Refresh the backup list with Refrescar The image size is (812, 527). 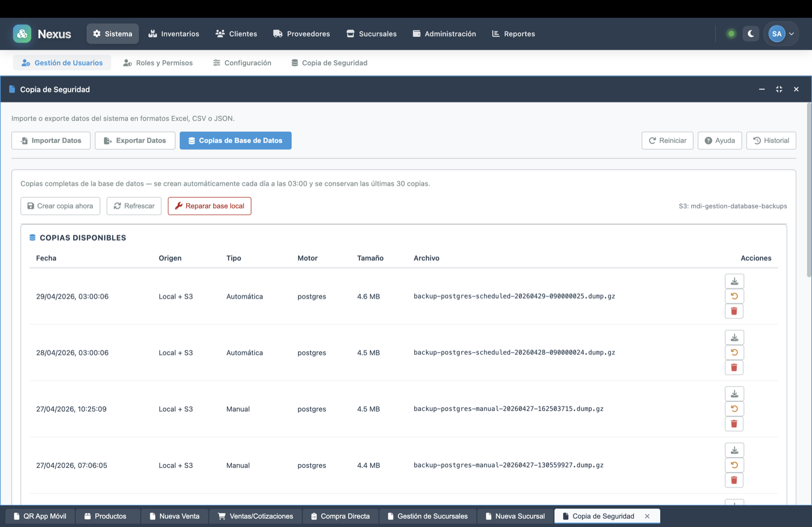[x=134, y=206]
